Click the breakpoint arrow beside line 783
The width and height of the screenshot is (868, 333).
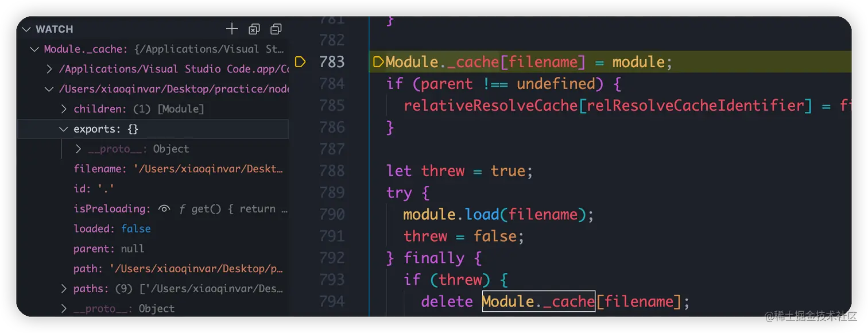tap(300, 62)
